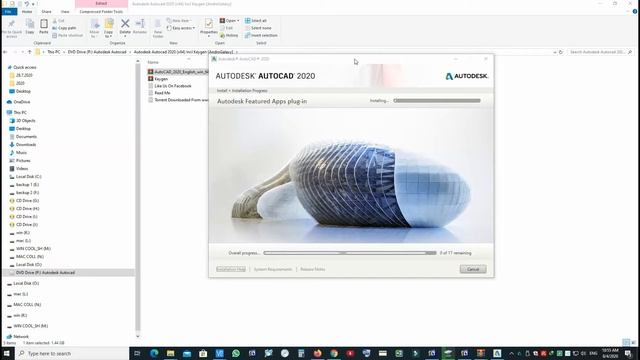The height and width of the screenshot is (360, 640).
Task: Open Quick Access Toolbar customize dropdown
Action: [33, 4]
